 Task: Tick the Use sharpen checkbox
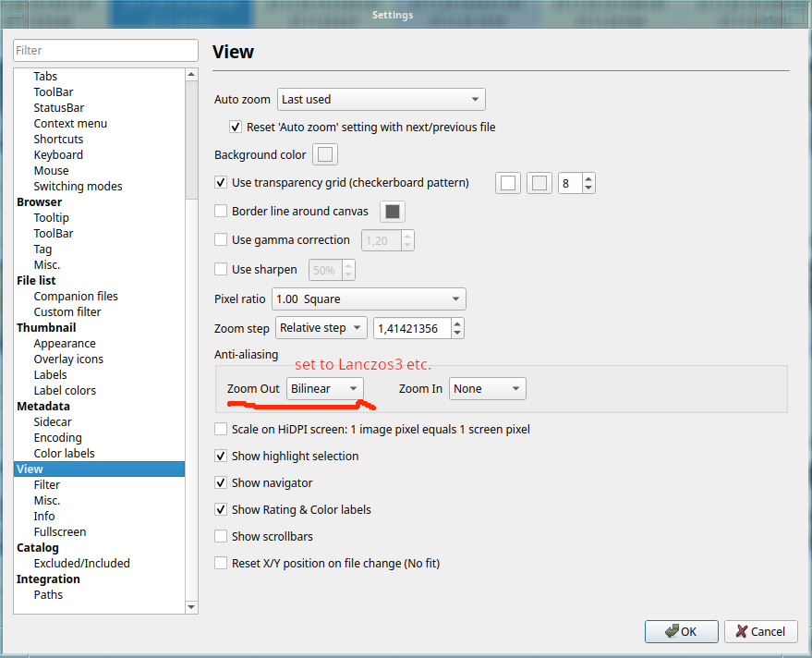click(x=221, y=269)
